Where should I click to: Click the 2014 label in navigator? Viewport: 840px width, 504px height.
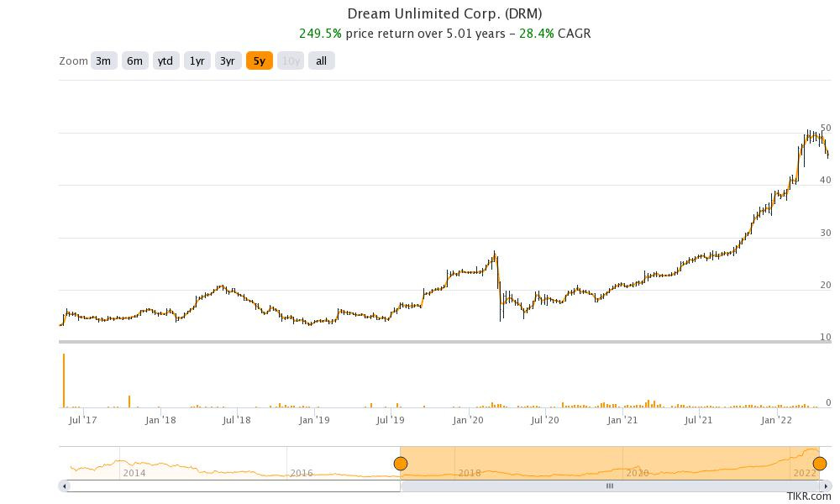pos(134,473)
